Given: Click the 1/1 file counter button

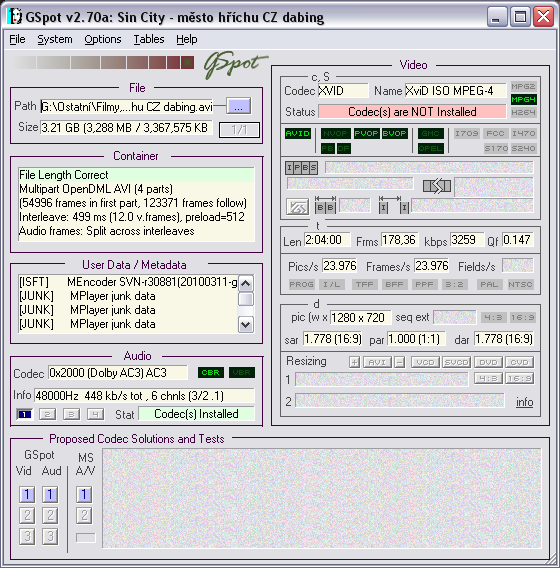Looking at the screenshot, I should pos(239,129).
